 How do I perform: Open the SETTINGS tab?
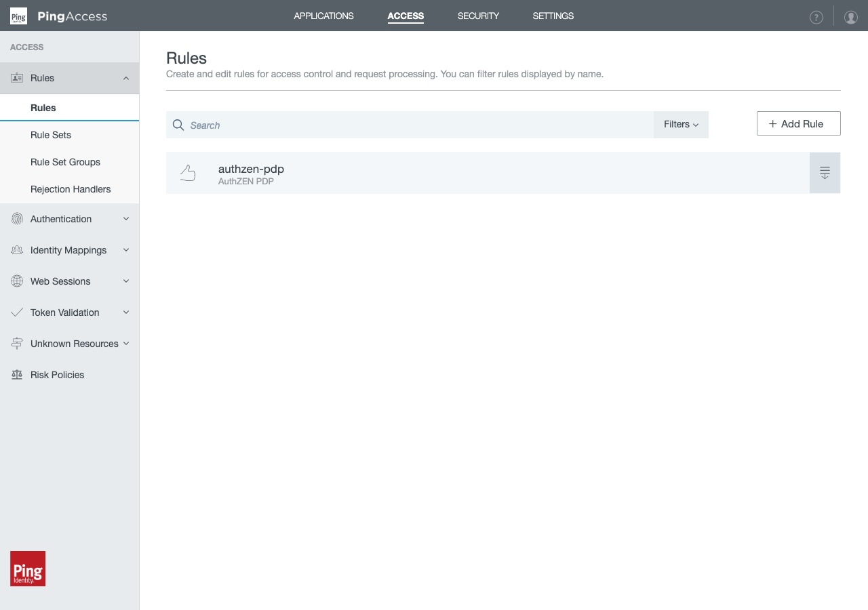(553, 16)
